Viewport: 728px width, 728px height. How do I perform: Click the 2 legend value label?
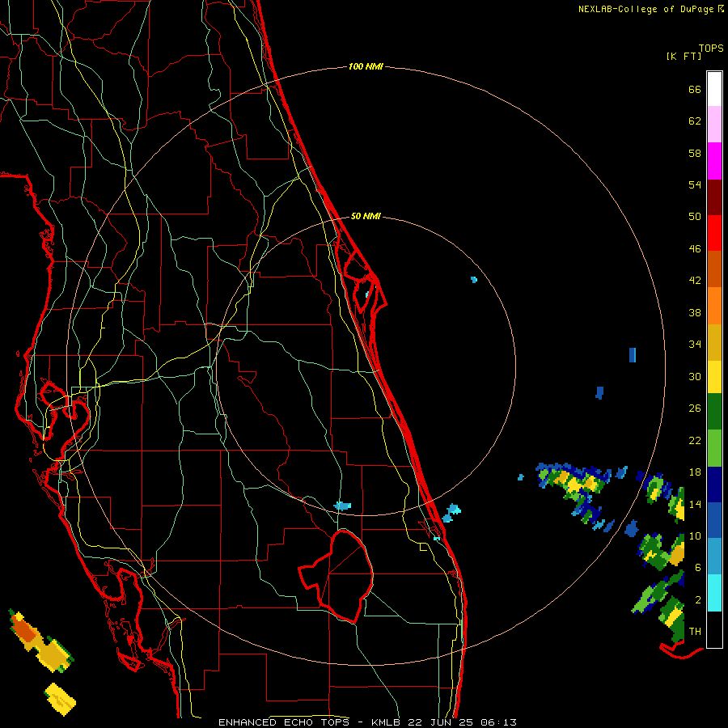click(x=698, y=600)
